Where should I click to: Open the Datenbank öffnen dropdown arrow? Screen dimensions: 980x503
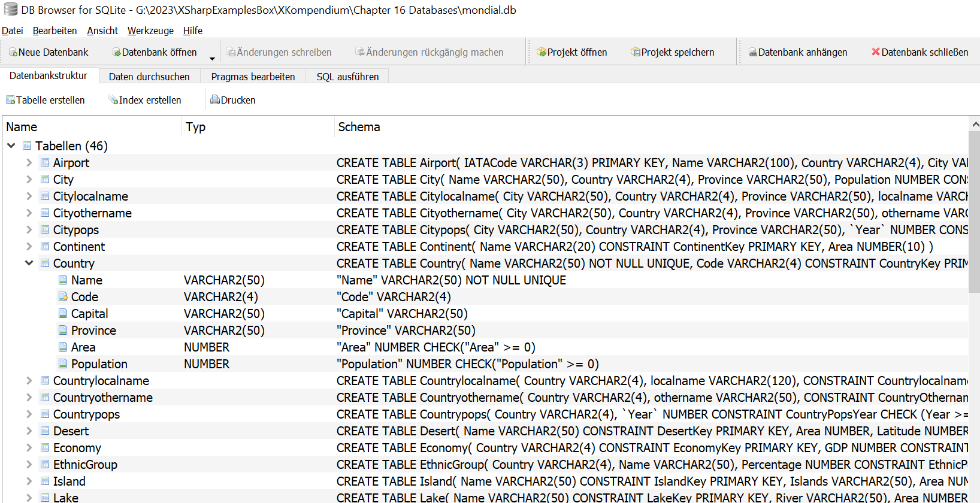pos(212,58)
